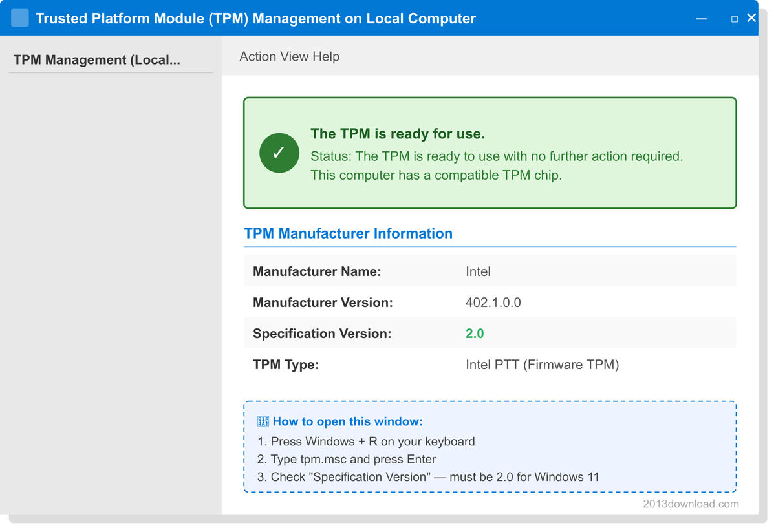Click the "How to open this window:" heading
Viewport: 776px width, 532px height.
(347, 421)
